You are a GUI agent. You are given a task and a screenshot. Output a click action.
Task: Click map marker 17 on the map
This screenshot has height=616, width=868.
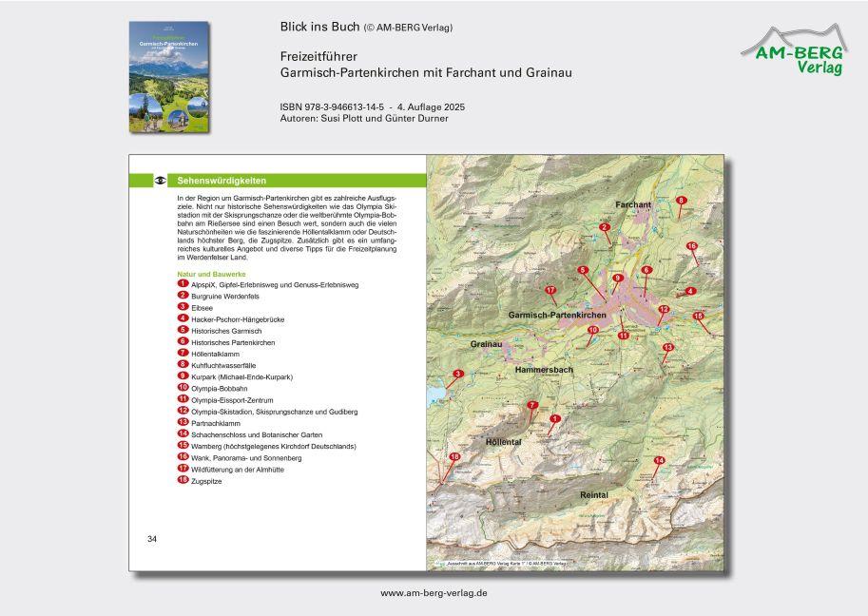(550, 289)
